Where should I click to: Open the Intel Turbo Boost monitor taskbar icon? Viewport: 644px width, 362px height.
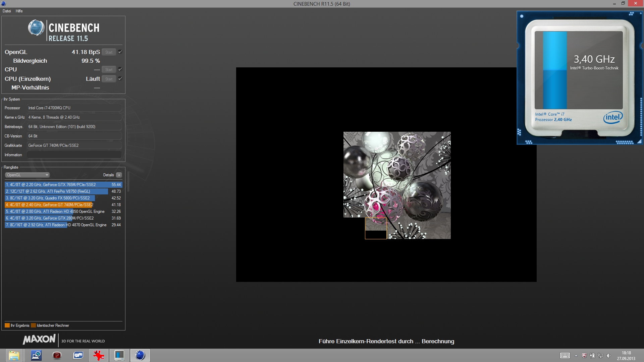[x=119, y=355]
